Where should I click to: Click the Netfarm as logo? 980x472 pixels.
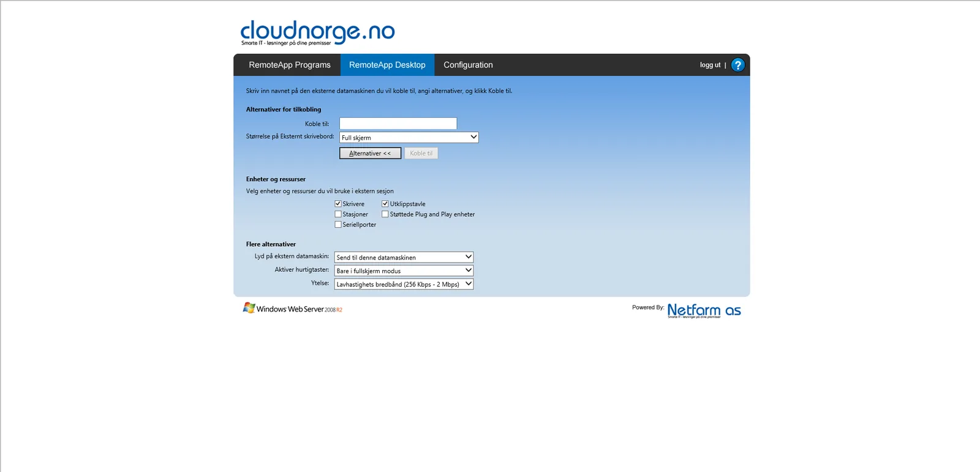click(704, 310)
